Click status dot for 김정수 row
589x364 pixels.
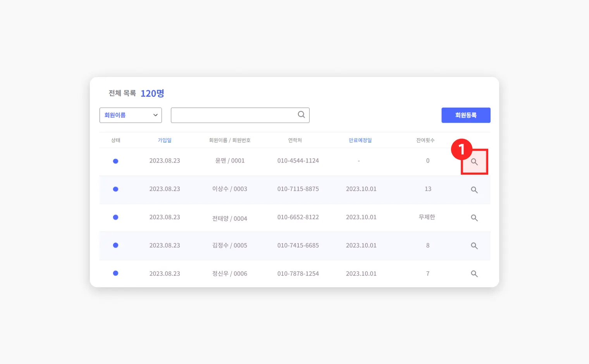(x=115, y=245)
